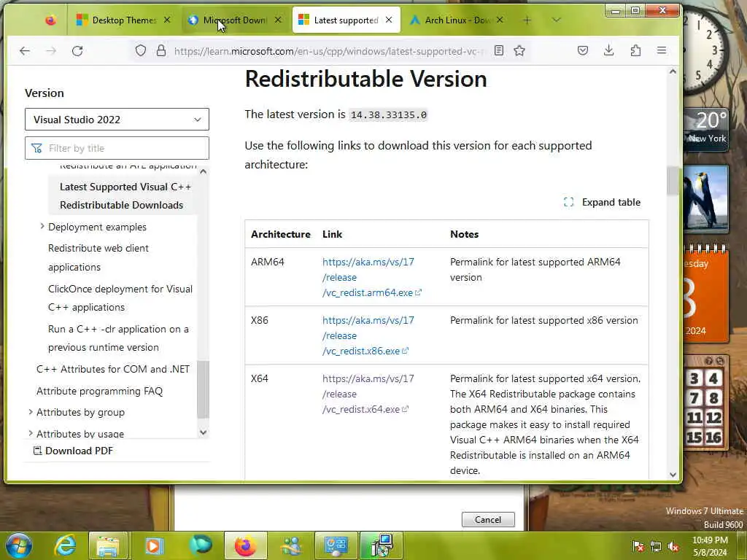This screenshot has width=747, height=560.
Task: Open the installer setup taskbar icon
Action: (x=382, y=545)
